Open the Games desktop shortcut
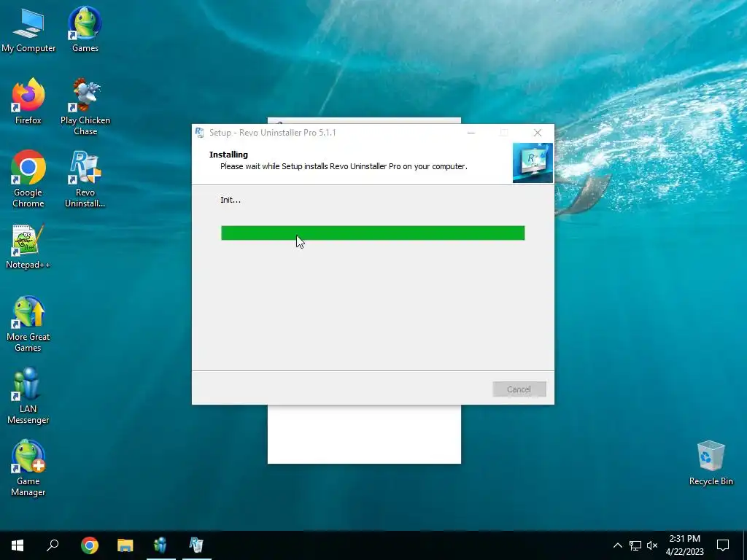The height and width of the screenshot is (560, 747). [85, 29]
